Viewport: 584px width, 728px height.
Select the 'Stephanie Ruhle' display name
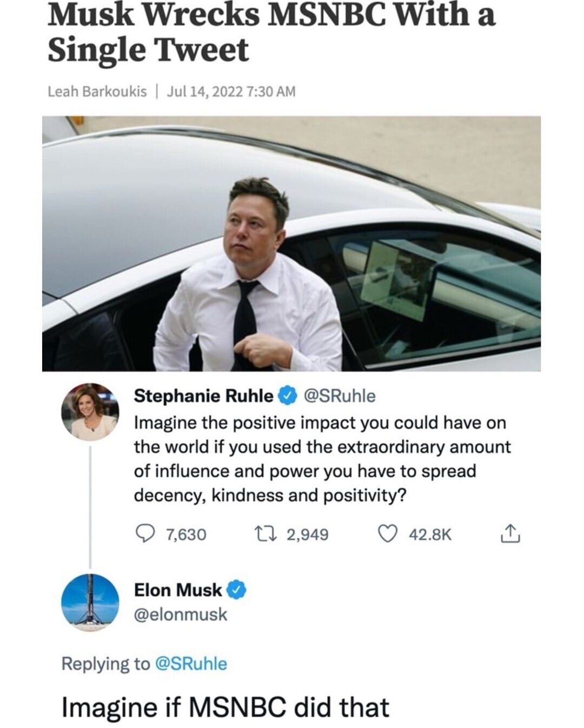[x=203, y=396]
